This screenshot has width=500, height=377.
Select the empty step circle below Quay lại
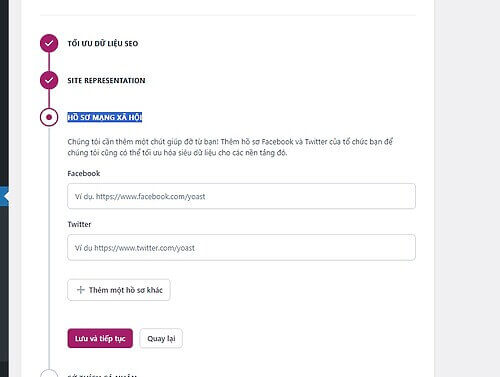click(49, 373)
